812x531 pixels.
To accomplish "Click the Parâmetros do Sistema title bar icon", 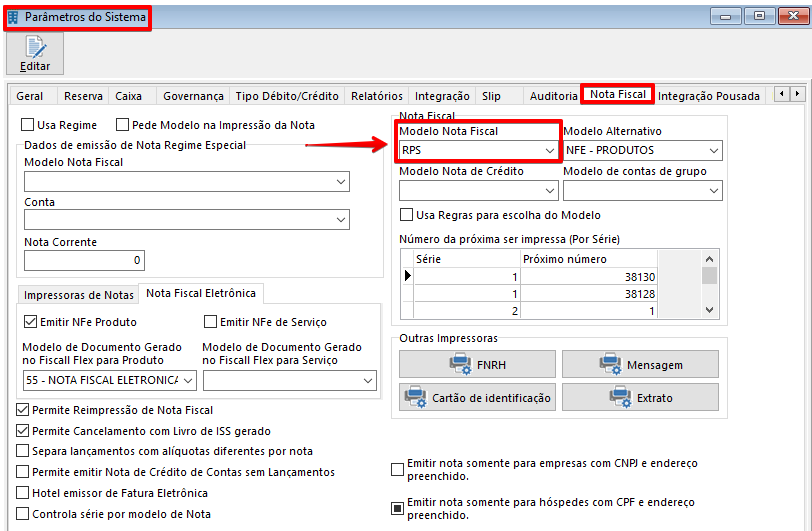I will coord(13,17).
